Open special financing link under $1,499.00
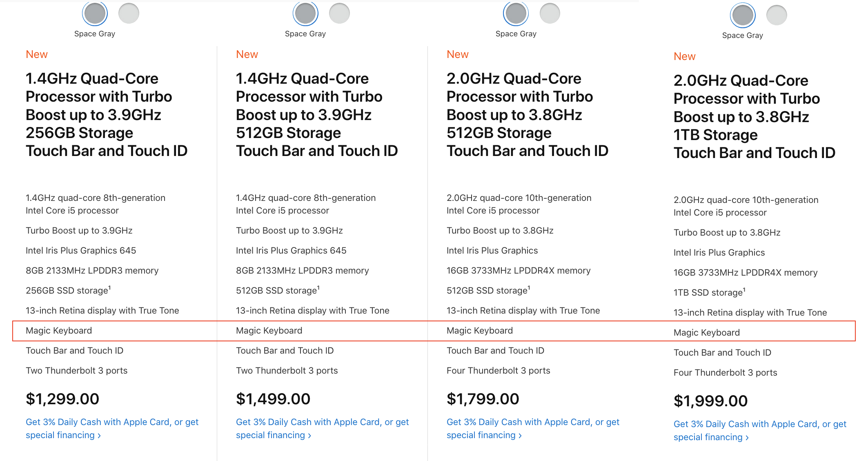Image resolution: width=868 pixels, height=461 pixels. click(322, 428)
